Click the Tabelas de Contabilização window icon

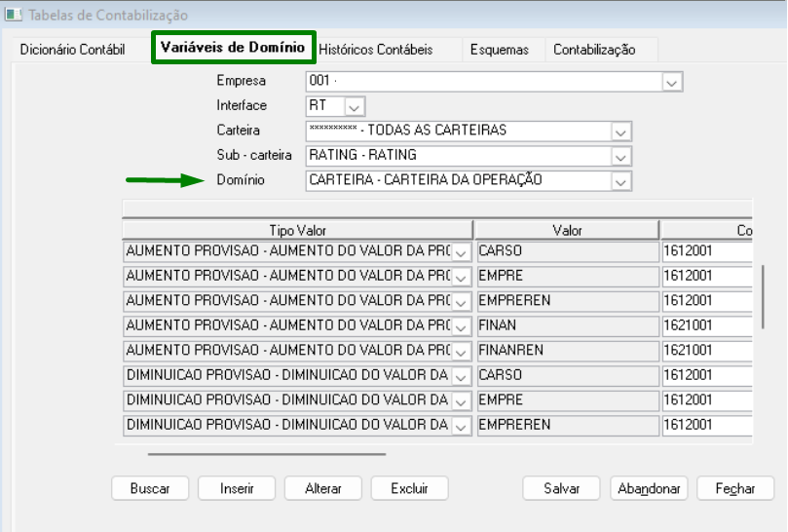point(13,15)
